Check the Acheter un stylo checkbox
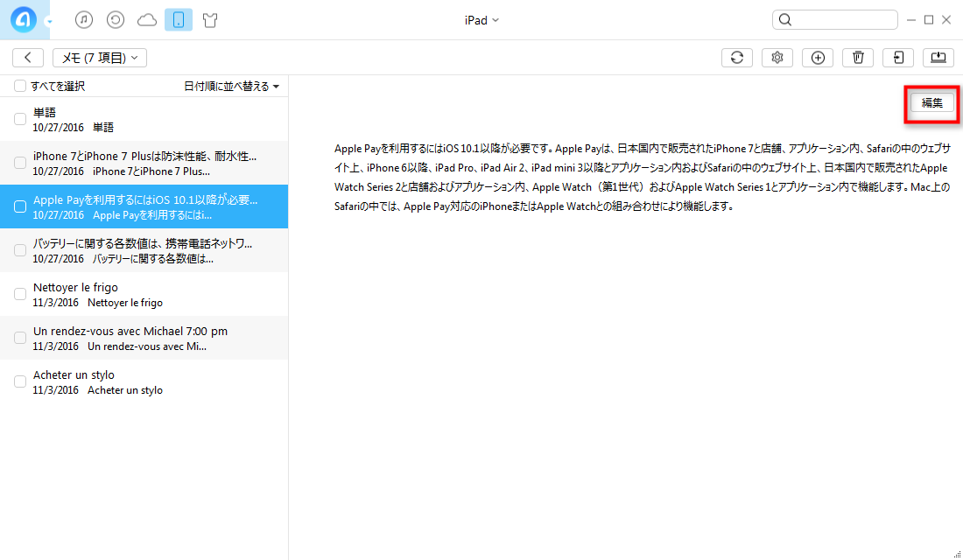The height and width of the screenshot is (560, 963). tap(19, 381)
